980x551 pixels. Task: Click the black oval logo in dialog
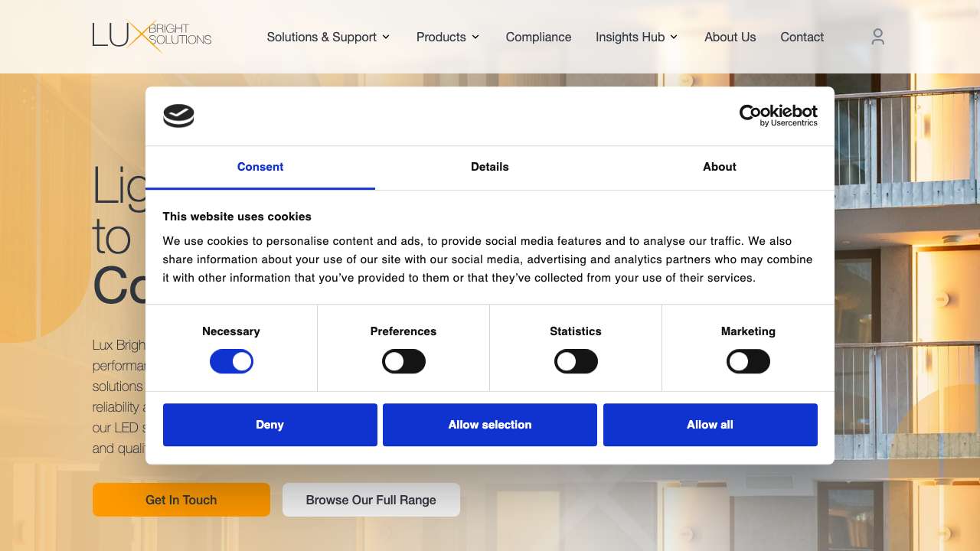tap(178, 116)
